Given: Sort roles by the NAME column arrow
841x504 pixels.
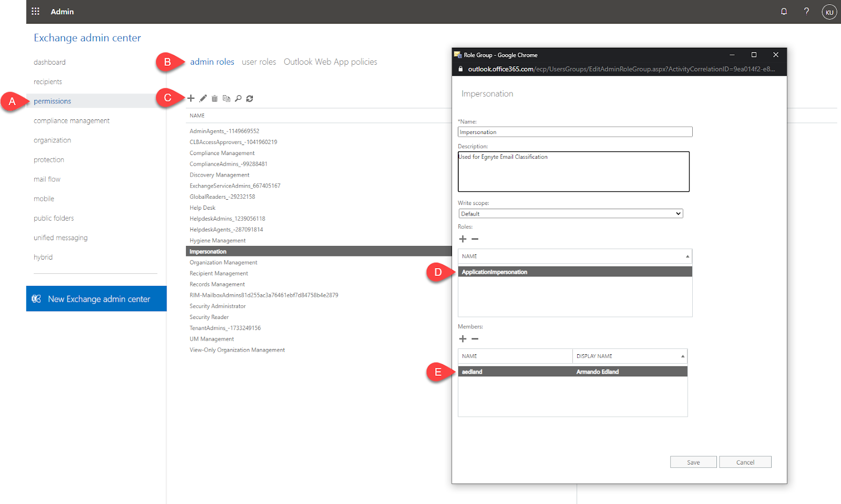Looking at the screenshot, I should pyautogui.click(x=687, y=256).
